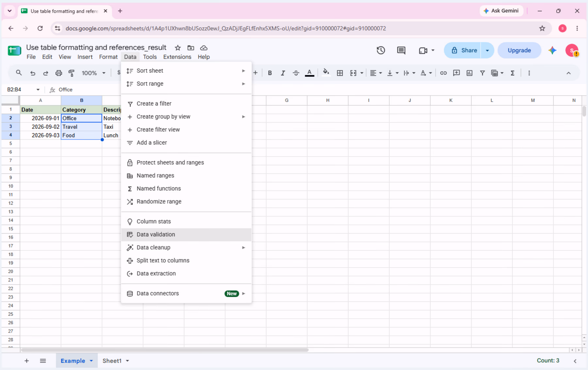Expand Sort range submenu
588x370 pixels.
point(186,84)
